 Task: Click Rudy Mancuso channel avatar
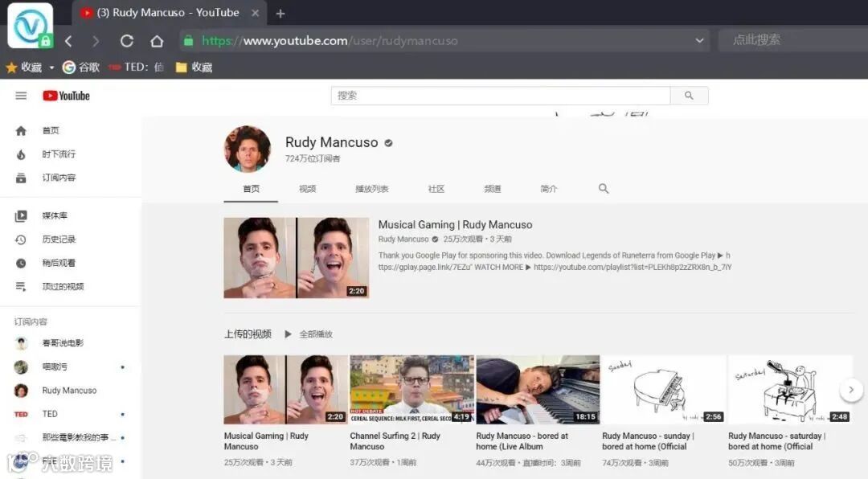[x=248, y=149]
